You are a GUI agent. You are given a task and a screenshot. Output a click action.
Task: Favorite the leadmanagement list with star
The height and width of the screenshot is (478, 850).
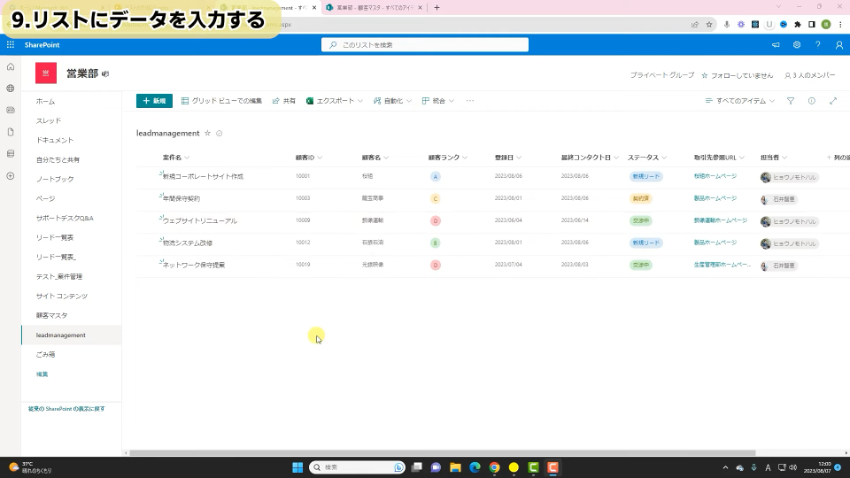pos(208,133)
